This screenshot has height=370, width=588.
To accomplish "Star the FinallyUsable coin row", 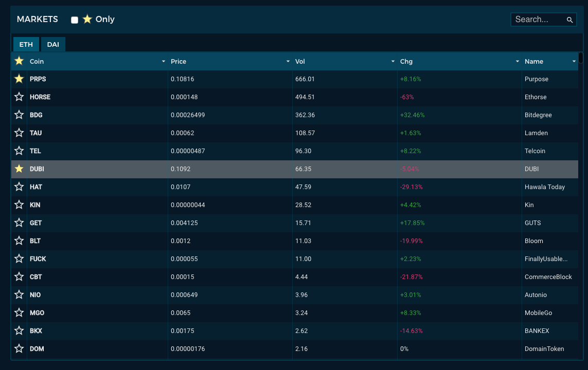I will (19, 258).
